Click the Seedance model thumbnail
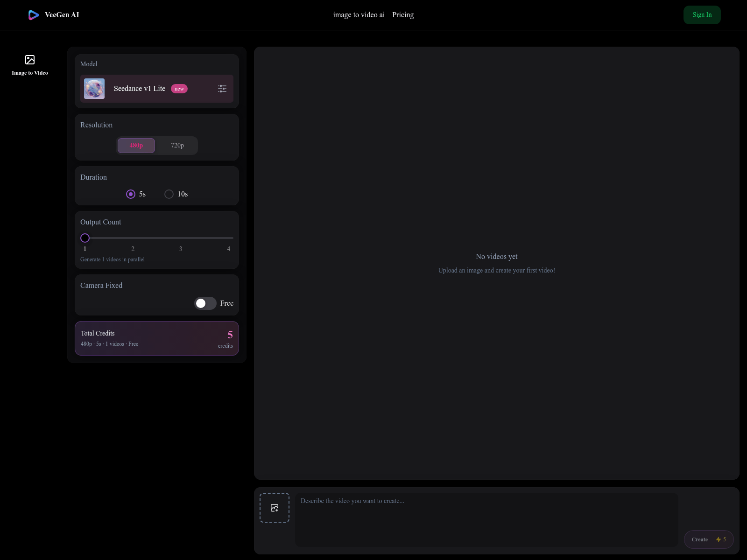Image resolution: width=747 pixels, height=560 pixels. click(x=94, y=89)
